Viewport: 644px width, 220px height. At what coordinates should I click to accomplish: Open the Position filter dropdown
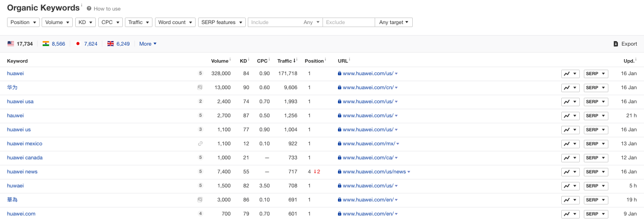point(24,23)
